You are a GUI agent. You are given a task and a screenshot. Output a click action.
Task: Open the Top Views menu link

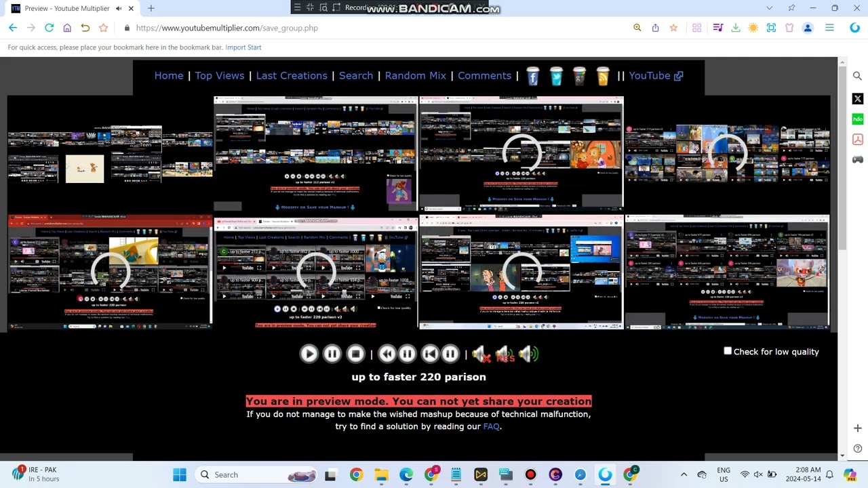tap(220, 76)
